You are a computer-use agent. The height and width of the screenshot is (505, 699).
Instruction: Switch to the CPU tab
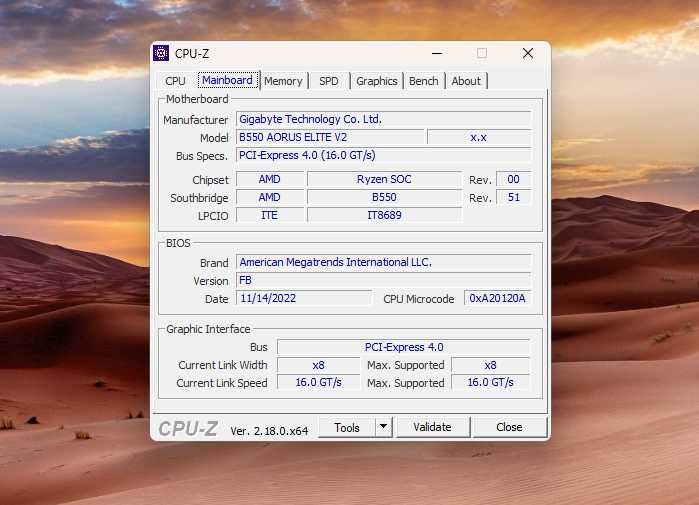tap(175, 81)
